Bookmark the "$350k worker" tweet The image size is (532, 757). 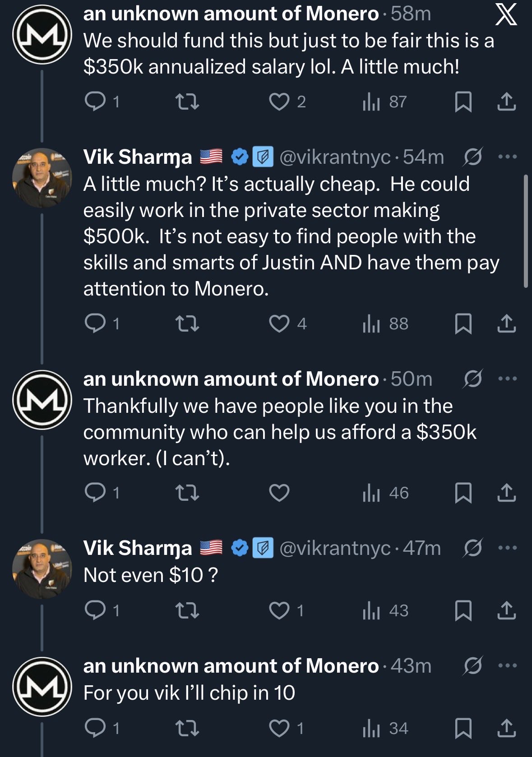click(x=463, y=493)
